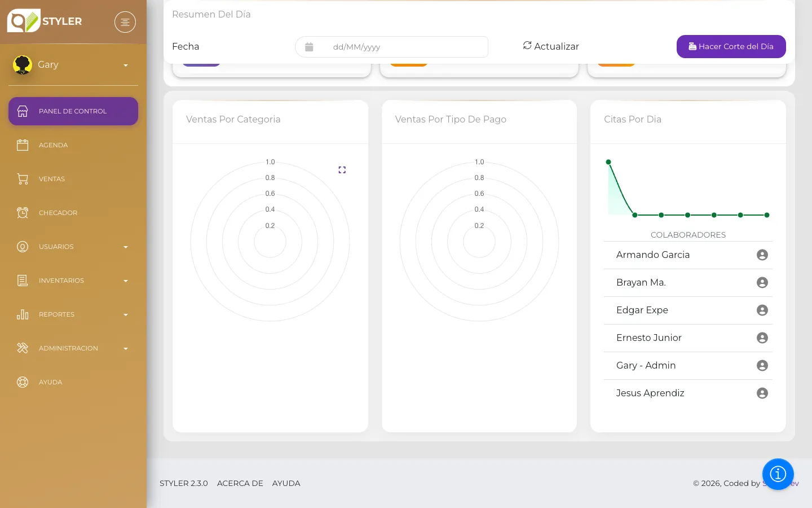812x508 pixels.
Task: Expand the Gary user dropdown arrow
Action: click(x=126, y=65)
